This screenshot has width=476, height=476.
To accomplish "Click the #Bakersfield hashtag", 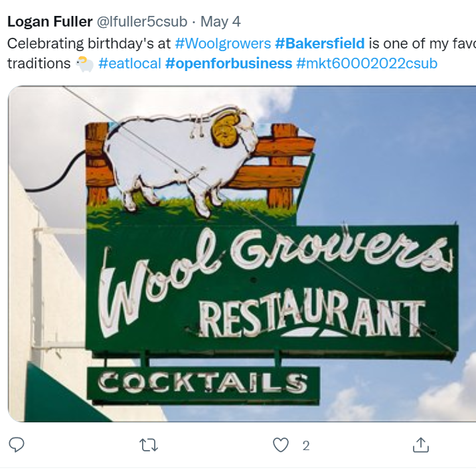I will coord(319,44).
